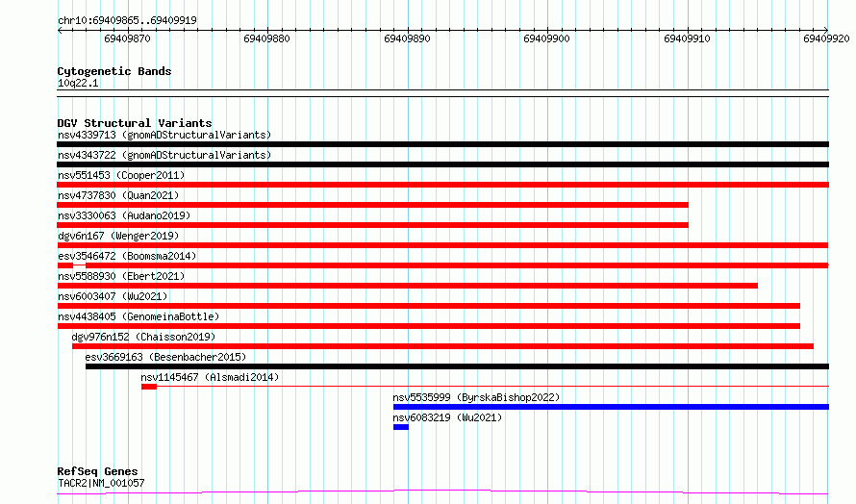The height and width of the screenshot is (504, 856).
Task: Click the magenta TACR2 gene line
Action: pyautogui.click(x=442, y=492)
